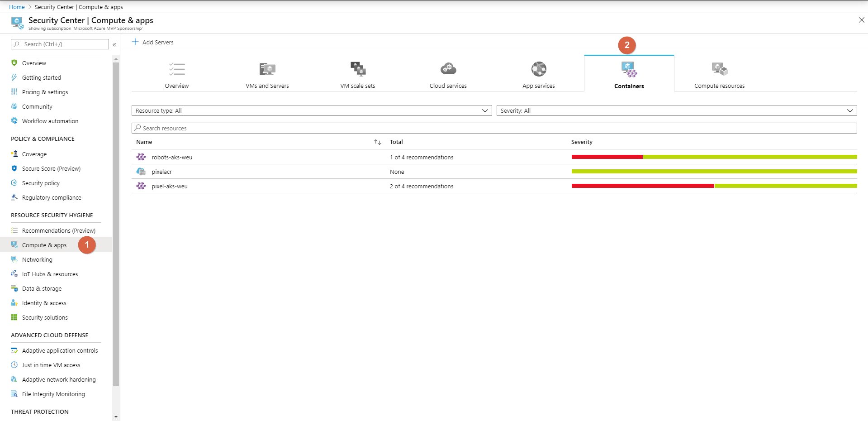Click the Recommendations list icon
Image resolution: width=868 pixels, height=421 pixels.
[14, 230]
